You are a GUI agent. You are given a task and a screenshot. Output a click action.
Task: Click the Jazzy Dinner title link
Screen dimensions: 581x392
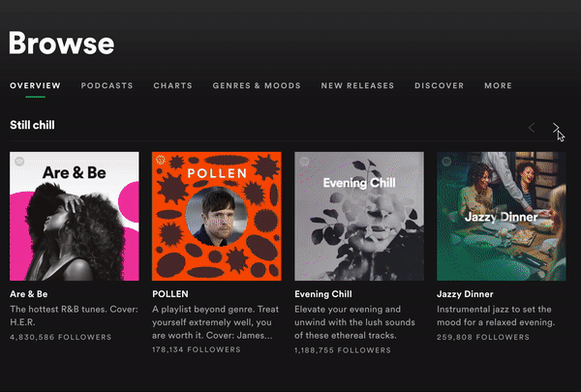465,294
